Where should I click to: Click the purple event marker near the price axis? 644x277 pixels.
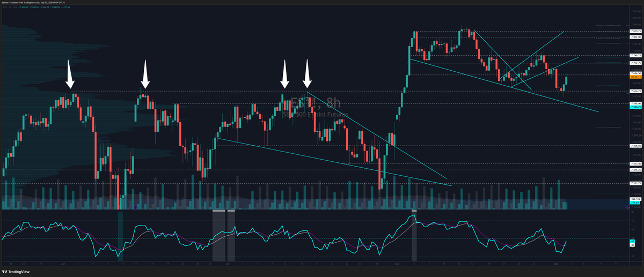pyautogui.click(x=628, y=207)
